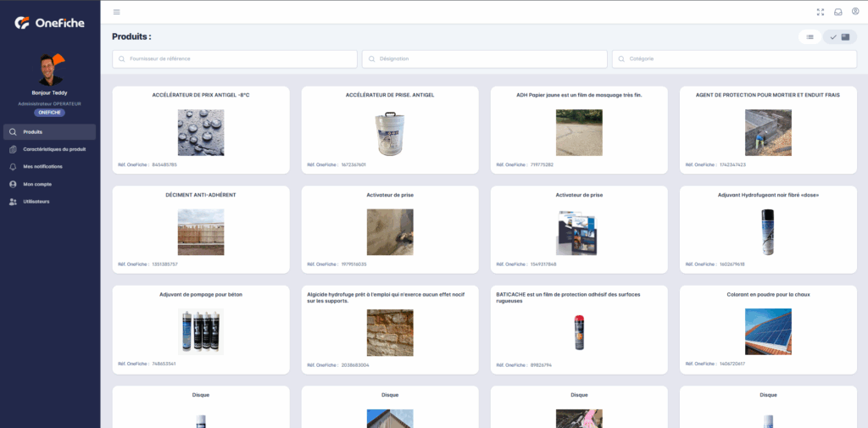This screenshot has height=428, width=868.
Task: Open BATICACHE film de protection title
Action: (569, 297)
